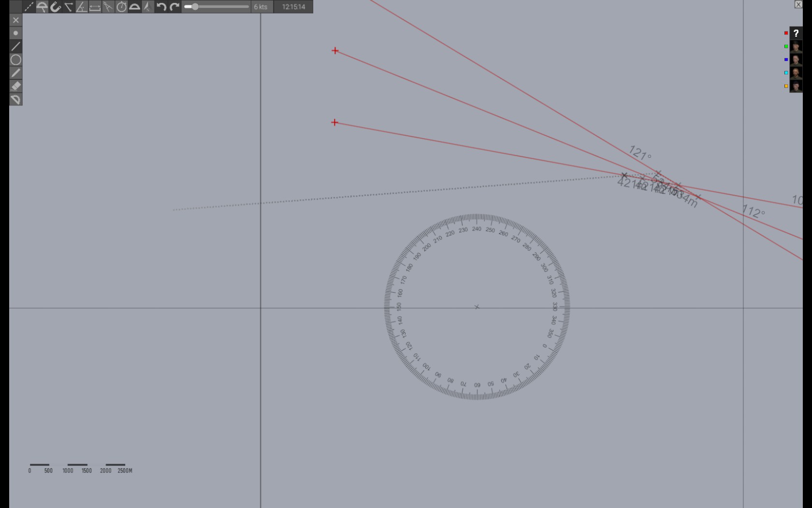Click the own-ship position arrow icon
812x508 pixels.
(147, 7)
